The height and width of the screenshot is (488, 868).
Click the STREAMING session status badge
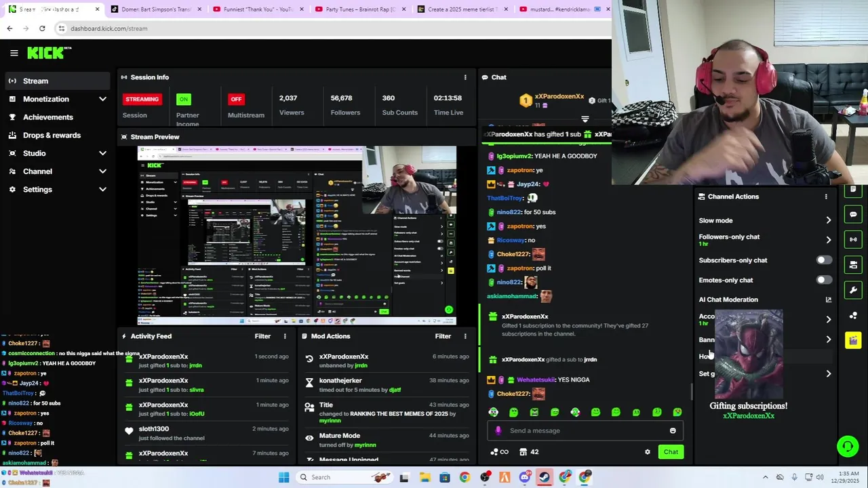pos(142,99)
